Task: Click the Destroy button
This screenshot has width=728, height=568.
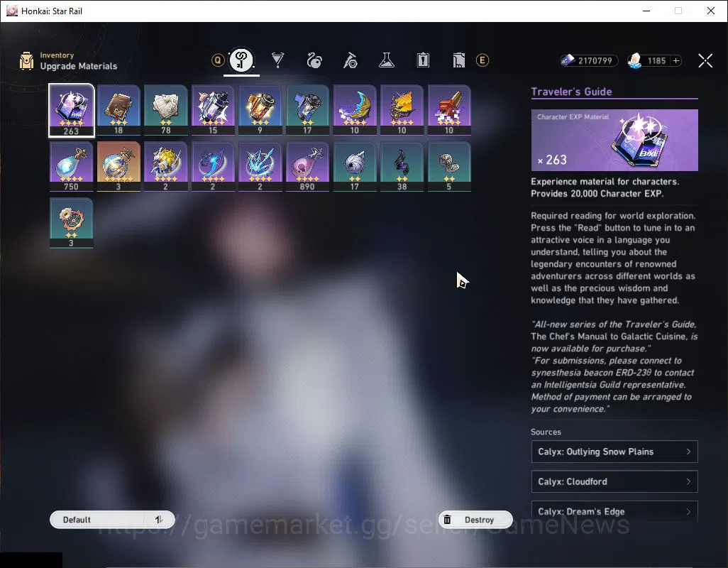Action: click(x=475, y=520)
